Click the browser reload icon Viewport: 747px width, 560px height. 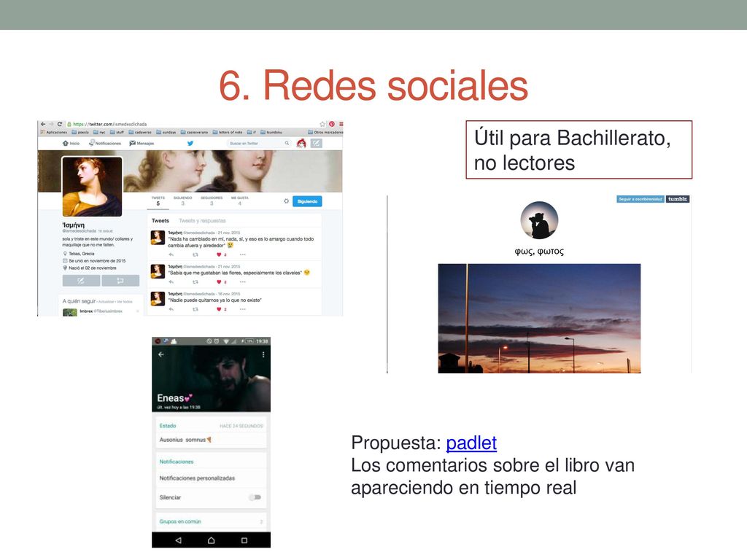click(60, 124)
